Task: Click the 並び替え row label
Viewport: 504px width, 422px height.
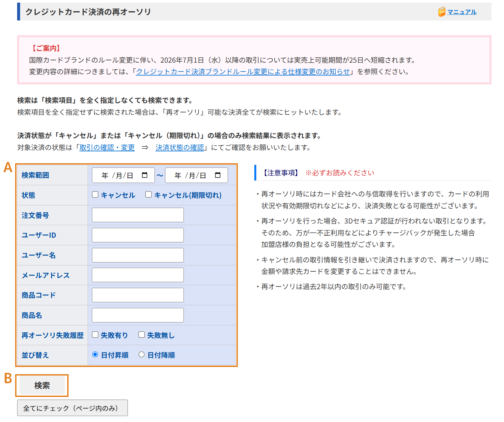Action: click(35, 355)
